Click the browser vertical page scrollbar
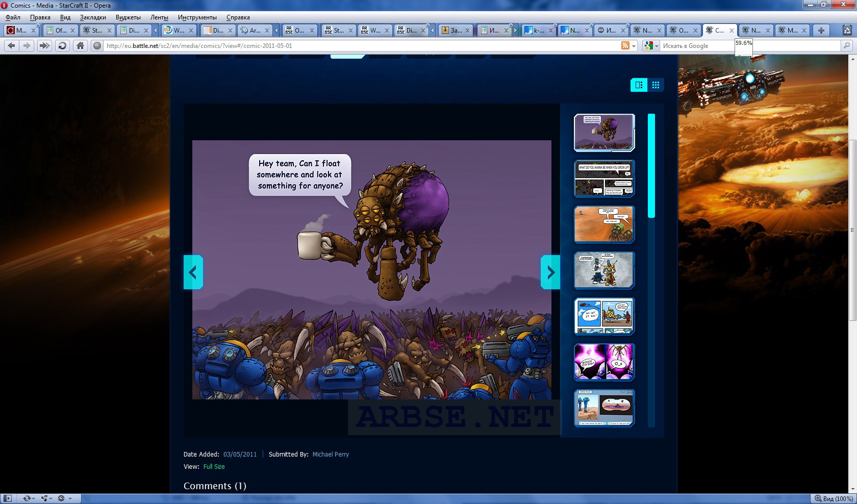857x504 pixels. 852,230
